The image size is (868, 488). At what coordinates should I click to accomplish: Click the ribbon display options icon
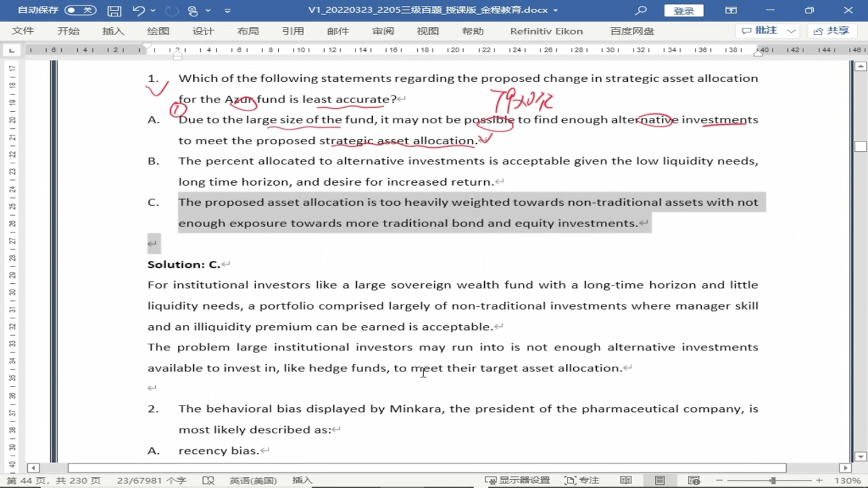[731, 10]
